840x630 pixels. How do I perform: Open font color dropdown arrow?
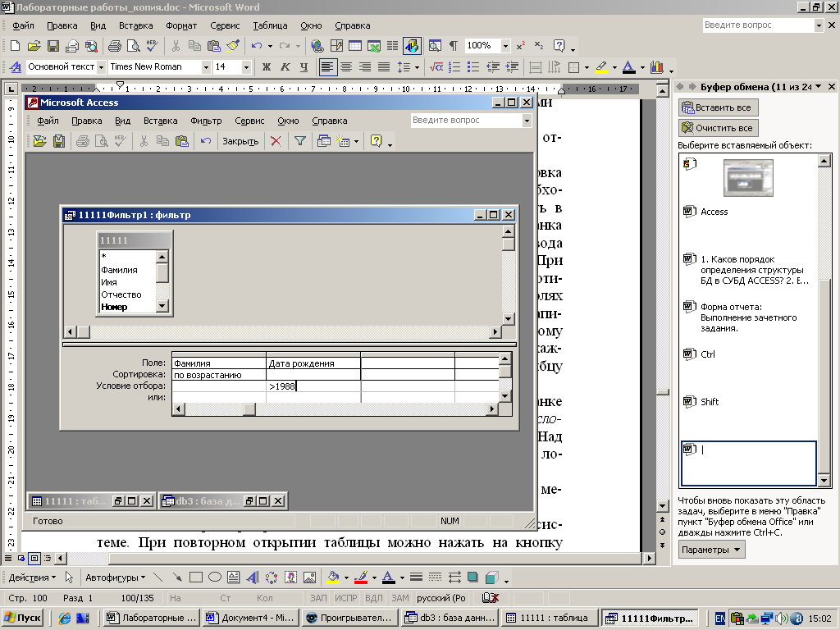642,67
